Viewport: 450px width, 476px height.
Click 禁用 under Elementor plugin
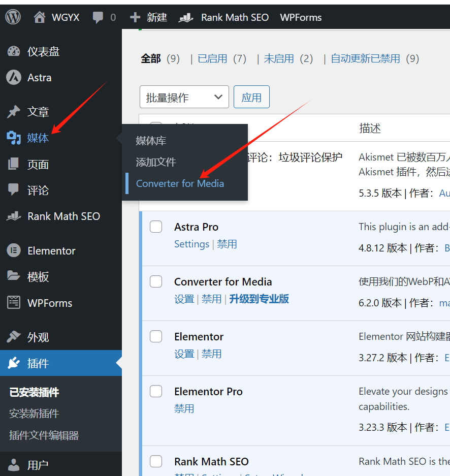[211, 354]
